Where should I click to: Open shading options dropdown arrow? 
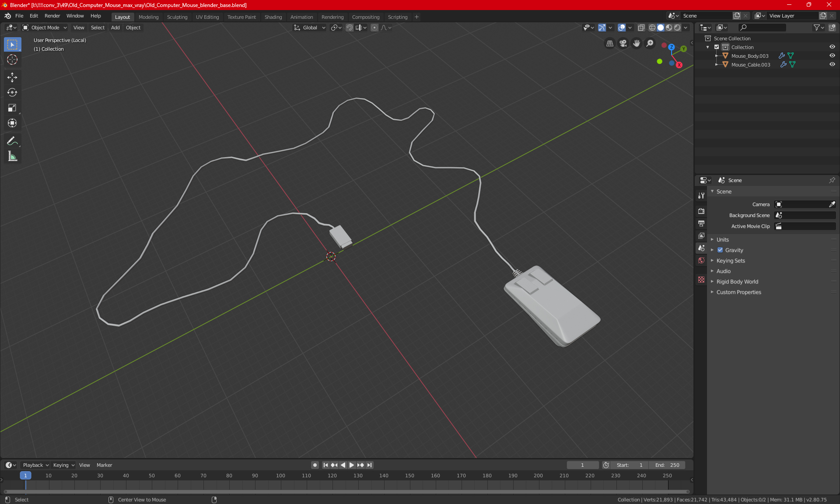click(x=686, y=28)
